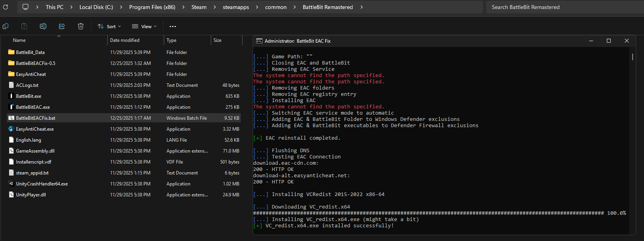Select the EasyAntiCheat.exe file name
The width and height of the screenshot is (644, 241).
pos(35,129)
